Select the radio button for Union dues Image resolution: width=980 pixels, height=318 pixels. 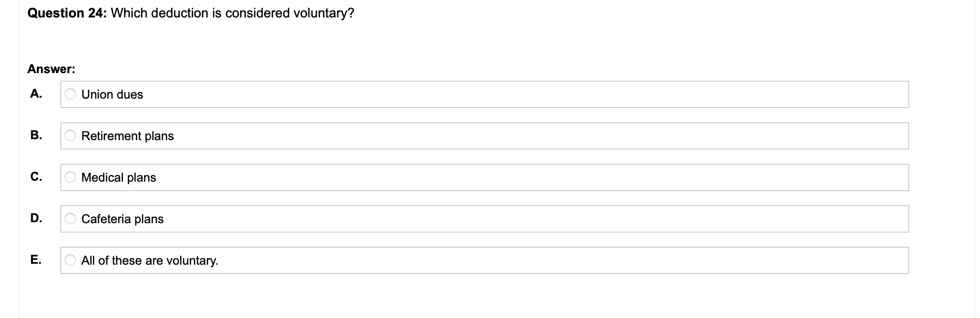[x=70, y=94]
